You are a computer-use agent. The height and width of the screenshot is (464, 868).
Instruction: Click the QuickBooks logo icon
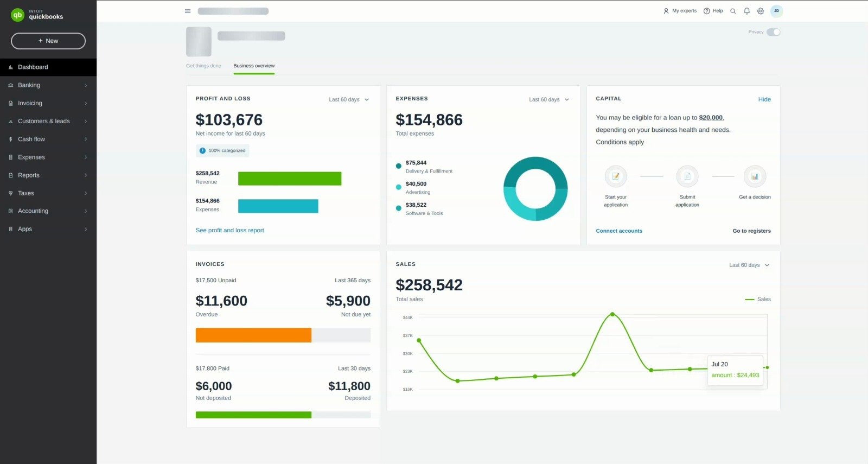point(18,15)
